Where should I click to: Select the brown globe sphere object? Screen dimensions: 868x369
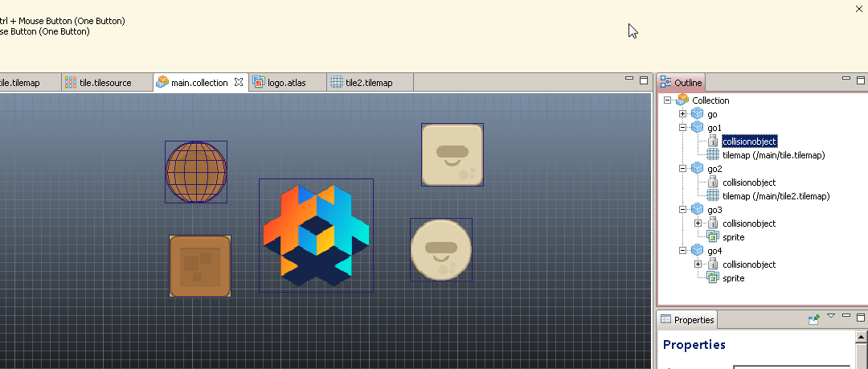196,172
